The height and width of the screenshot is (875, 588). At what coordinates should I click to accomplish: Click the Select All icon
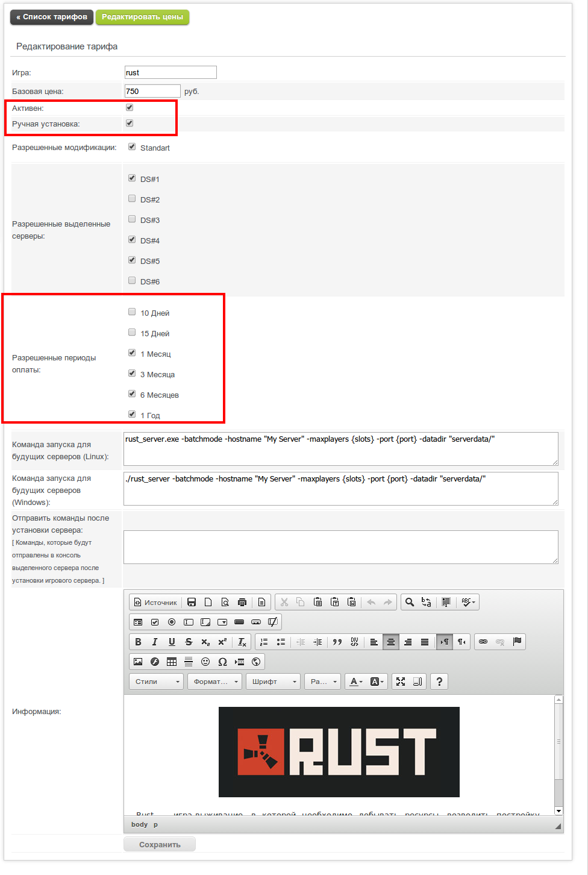pos(446,602)
